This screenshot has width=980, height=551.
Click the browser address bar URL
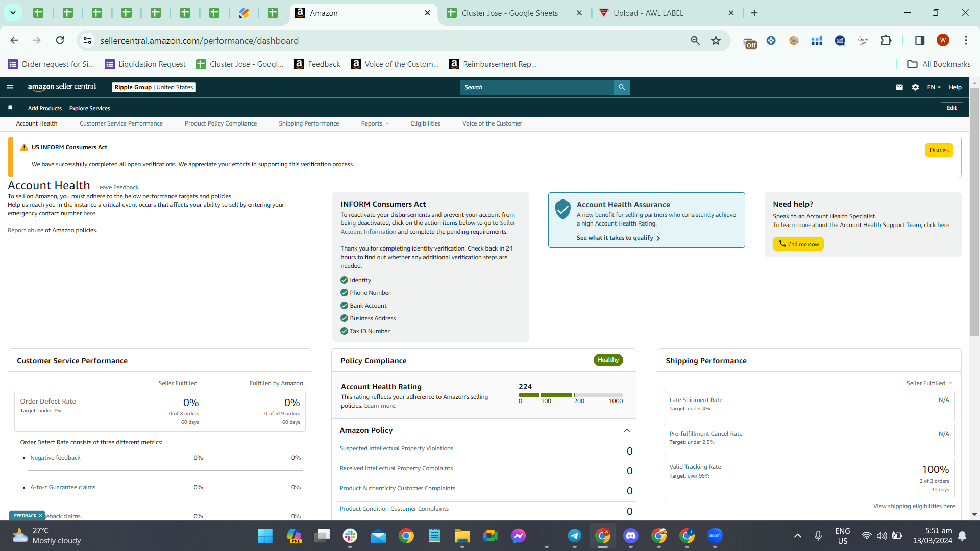[200, 40]
